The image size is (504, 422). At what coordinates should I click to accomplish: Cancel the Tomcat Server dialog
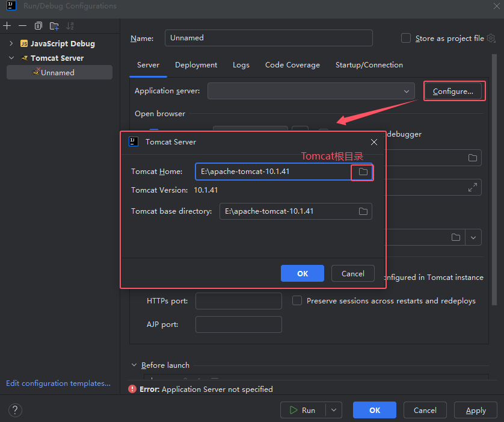pos(353,273)
